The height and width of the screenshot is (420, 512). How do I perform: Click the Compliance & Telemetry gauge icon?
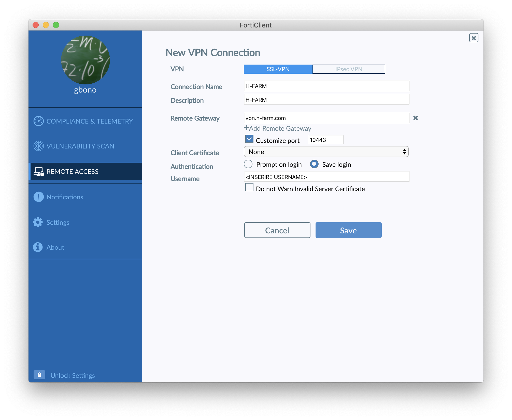point(39,121)
